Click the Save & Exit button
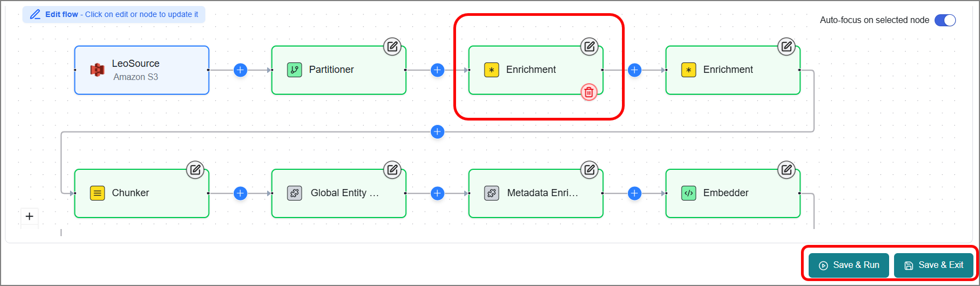The width and height of the screenshot is (980, 286). point(933,265)
